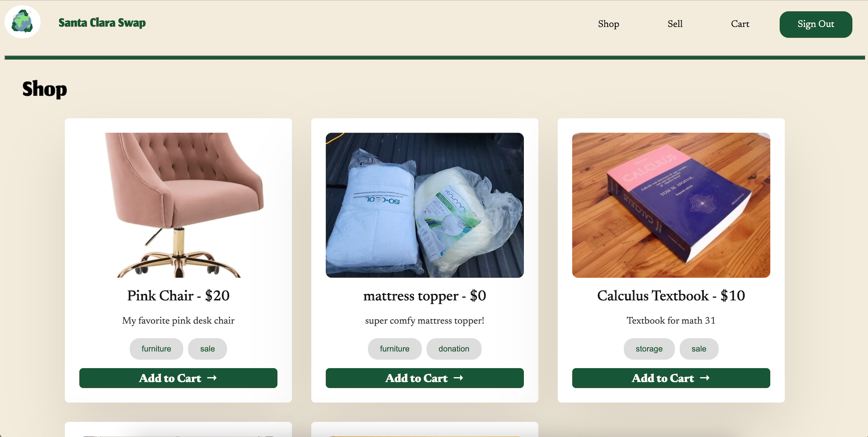This screenshot has width=868, height=437.
Task: Open the Cart from the navigation bar
Action: [740, 24]
